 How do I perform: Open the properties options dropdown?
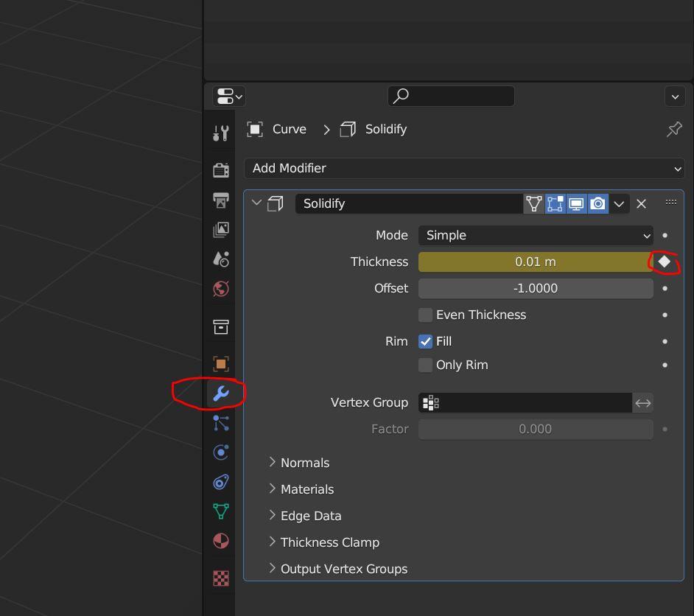coord(675,97)
